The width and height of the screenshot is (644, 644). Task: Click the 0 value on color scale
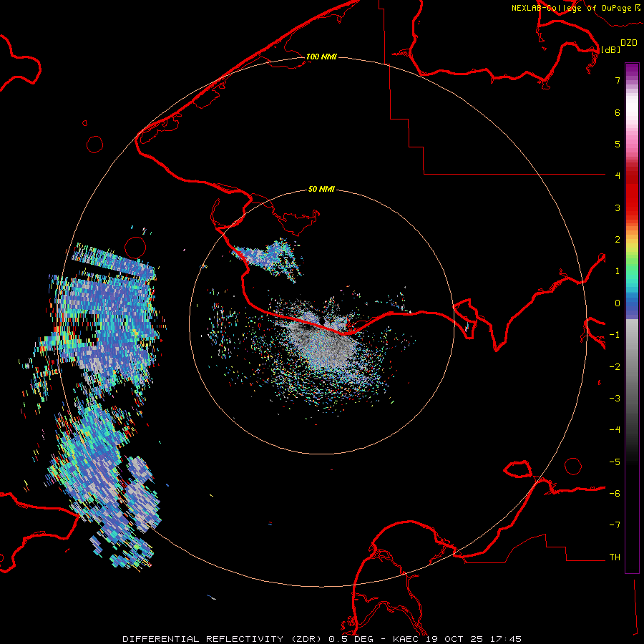618,303
